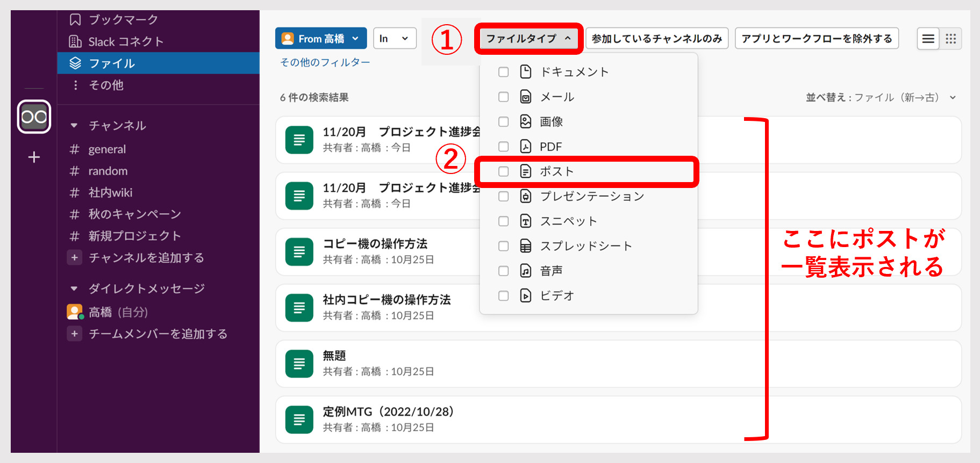Click 高橋's avatar in direct messages
The height and width of the screenshot is (463, 980).
75,312
